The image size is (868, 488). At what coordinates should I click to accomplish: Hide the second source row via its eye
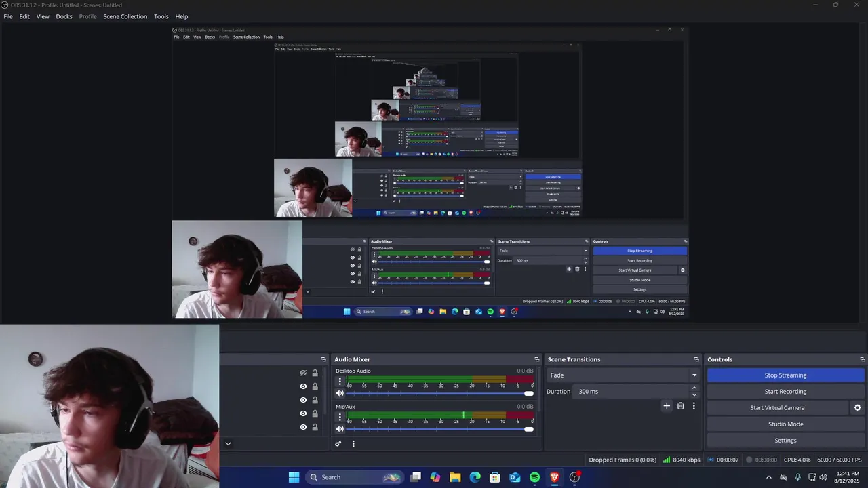coord(303,386)
